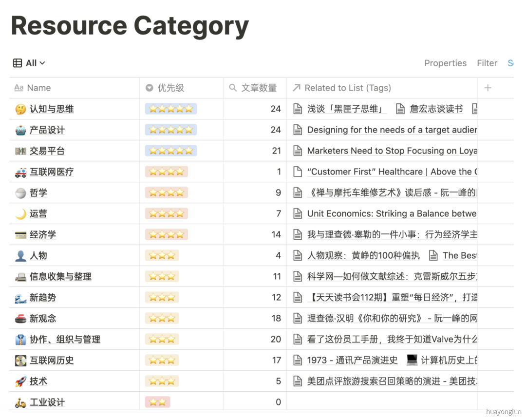Select two-star priority tag for 工业设计
Image resolution: width=526 pixels, height=420 pixels.
point(158,402)
